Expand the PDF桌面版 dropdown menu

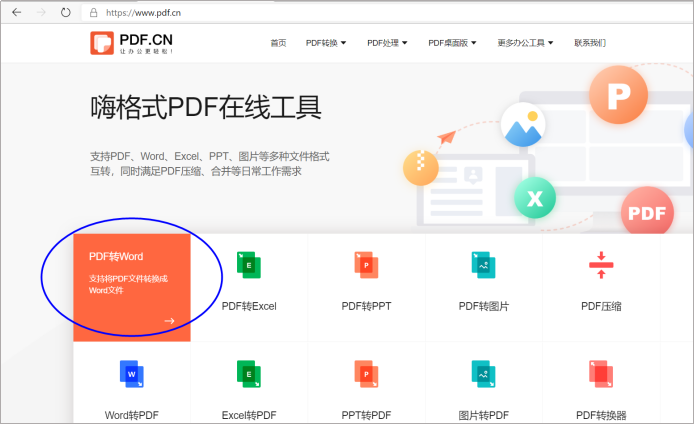pos(452,43)
